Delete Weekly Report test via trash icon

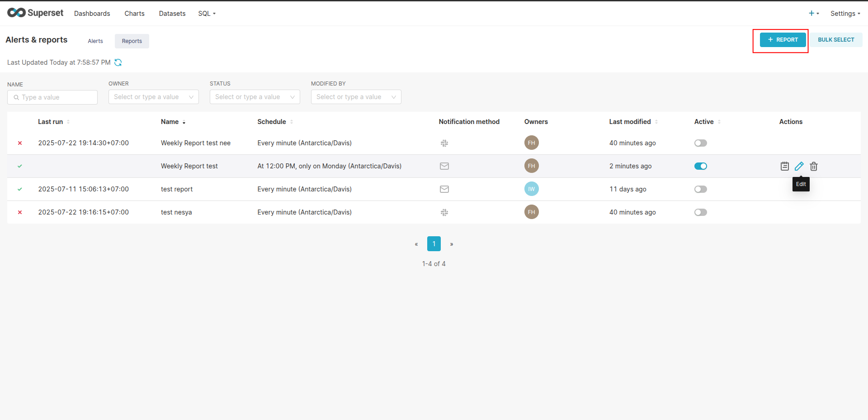coord(813,166)
